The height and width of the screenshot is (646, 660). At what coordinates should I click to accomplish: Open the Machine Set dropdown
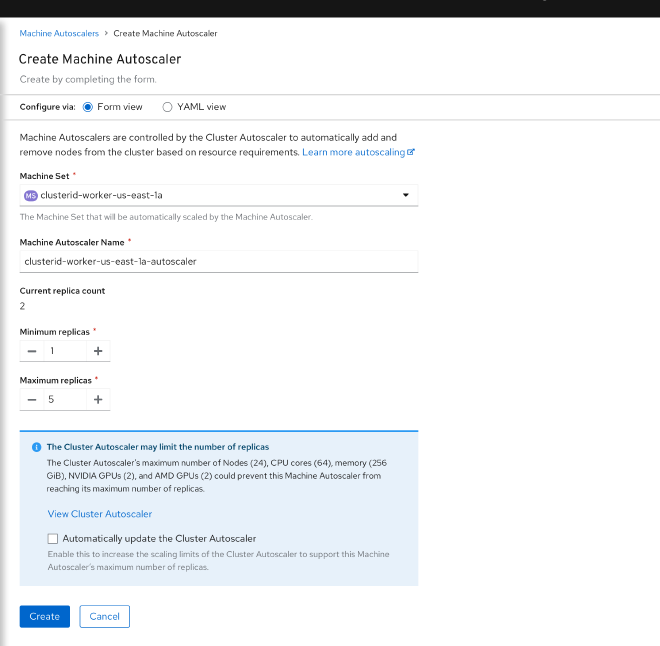(219, 195)
